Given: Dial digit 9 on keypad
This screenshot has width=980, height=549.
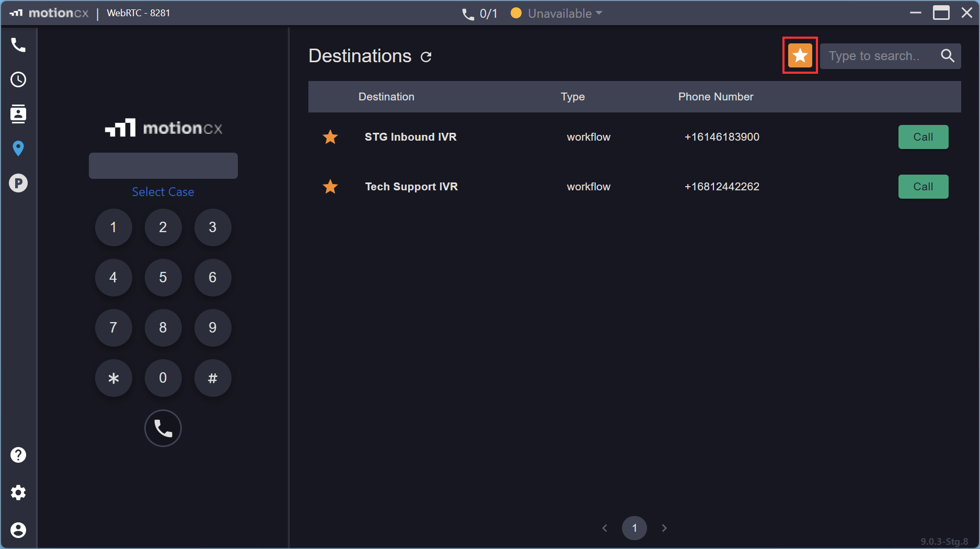Looking at the screenshot, I should point(213,328).
